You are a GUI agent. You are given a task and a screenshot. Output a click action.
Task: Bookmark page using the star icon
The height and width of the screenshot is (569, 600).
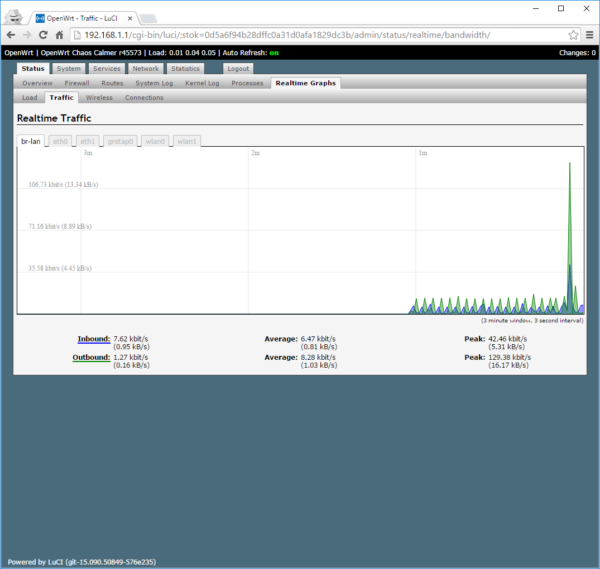pyautogui.click(x=573, y=34)
